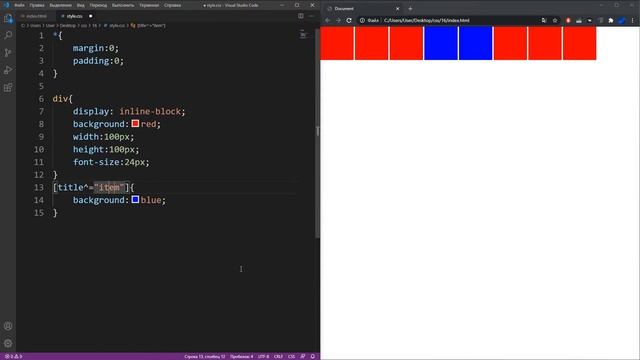Click the translate page icon in Chrome
Image resolution: width=640 pixels, height=360 pixels.
tap(544, 20)
